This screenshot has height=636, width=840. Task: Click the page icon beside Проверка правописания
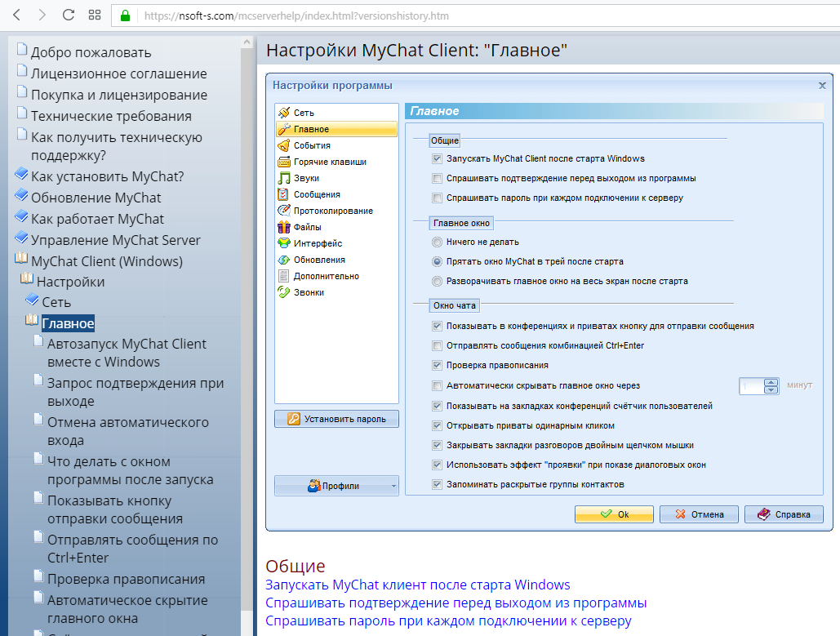(x=38, y=576)
